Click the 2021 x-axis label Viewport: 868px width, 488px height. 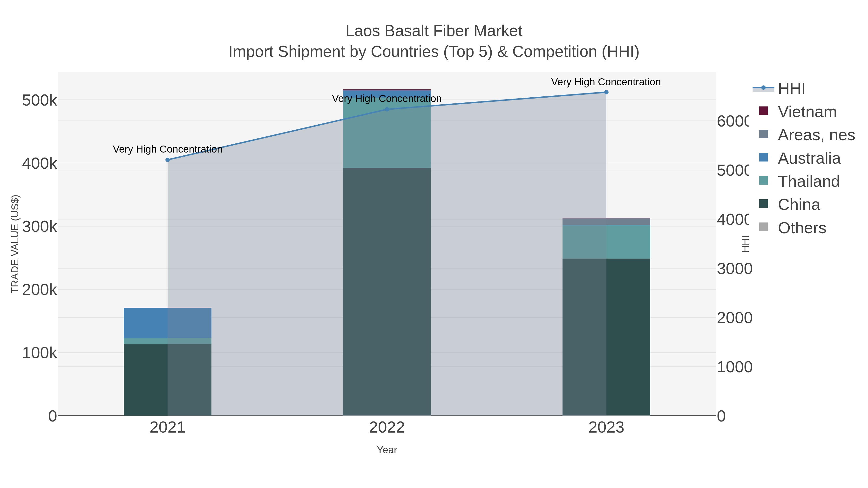[168, 428]
